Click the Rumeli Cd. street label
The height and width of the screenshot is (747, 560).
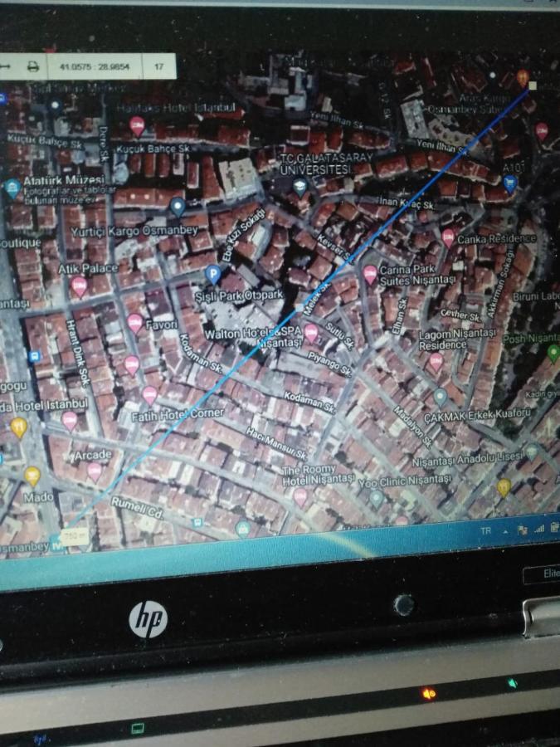coord(137,508)
